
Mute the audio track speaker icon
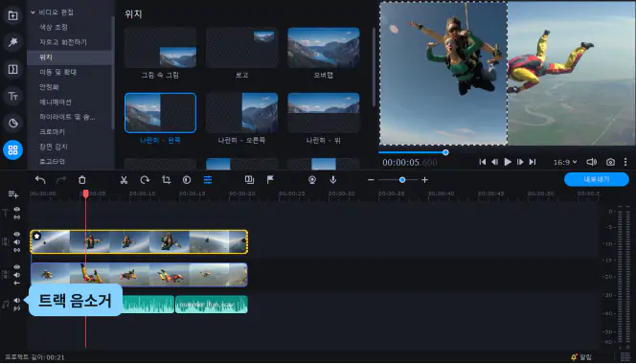coord(16,300)
